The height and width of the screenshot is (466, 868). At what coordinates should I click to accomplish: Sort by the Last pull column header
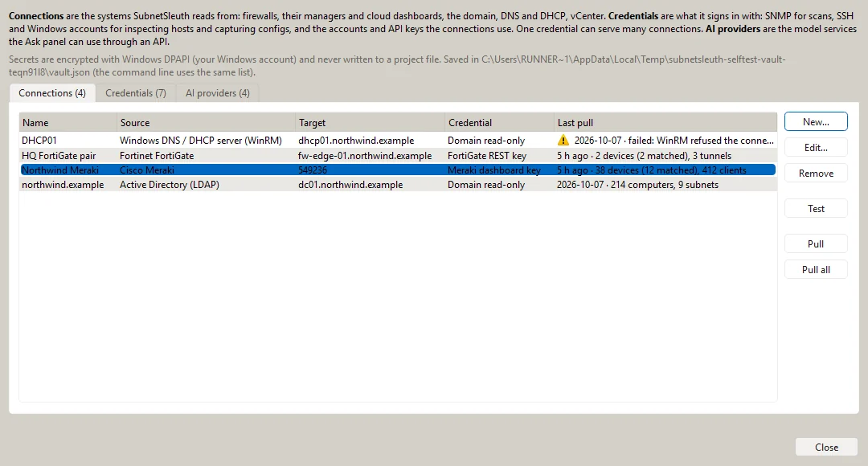[x=665, y=122]
